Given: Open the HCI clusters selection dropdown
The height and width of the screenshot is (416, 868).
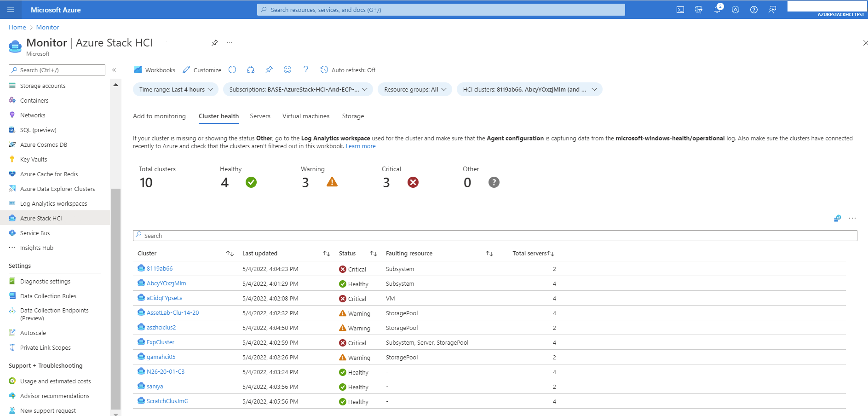Looking at the screenshot, I should point(529,89).
